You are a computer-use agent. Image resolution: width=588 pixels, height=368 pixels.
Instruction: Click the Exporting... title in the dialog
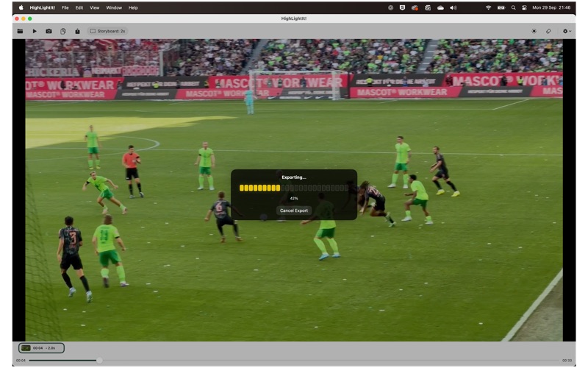pyautogui.click(x=293, y=177)
